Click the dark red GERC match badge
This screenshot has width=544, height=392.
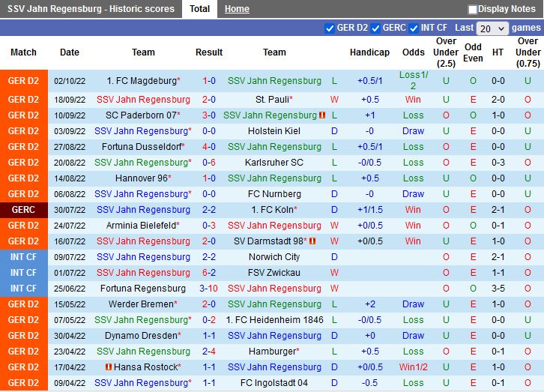(23, 210)
